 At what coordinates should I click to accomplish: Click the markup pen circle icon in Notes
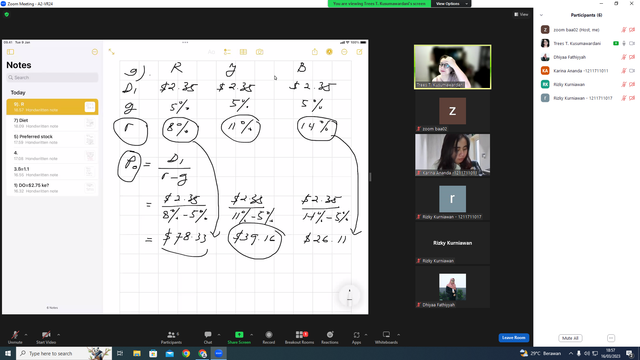point(329,52)
